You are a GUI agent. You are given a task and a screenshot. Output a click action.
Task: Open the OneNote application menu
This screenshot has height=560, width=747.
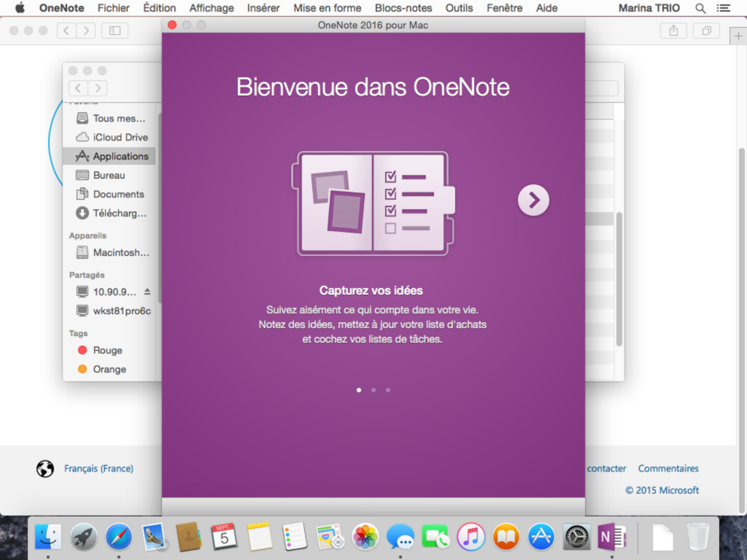61,8
